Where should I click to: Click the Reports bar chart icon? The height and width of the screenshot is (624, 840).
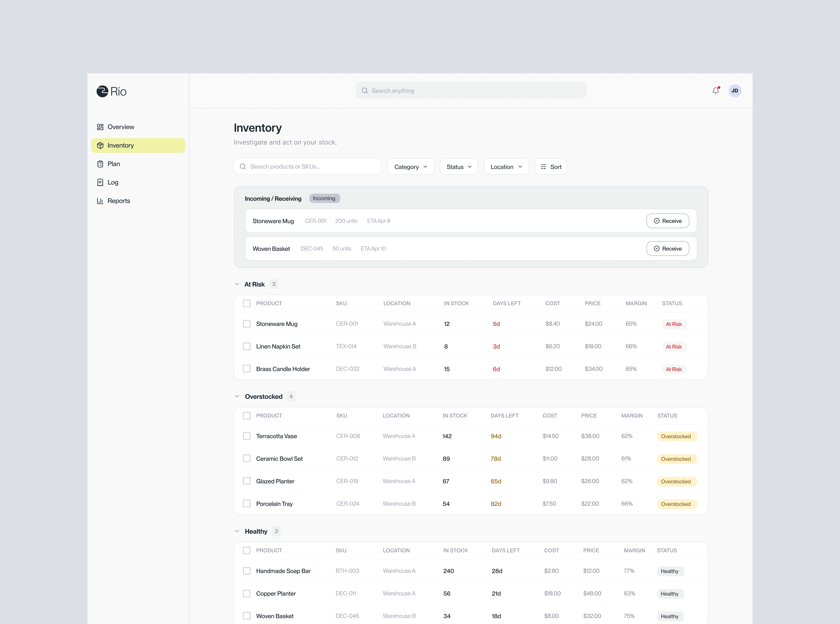100,201
